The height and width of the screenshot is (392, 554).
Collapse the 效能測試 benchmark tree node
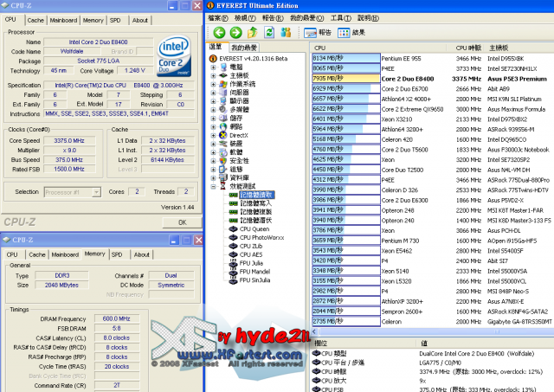click(214, 186)
